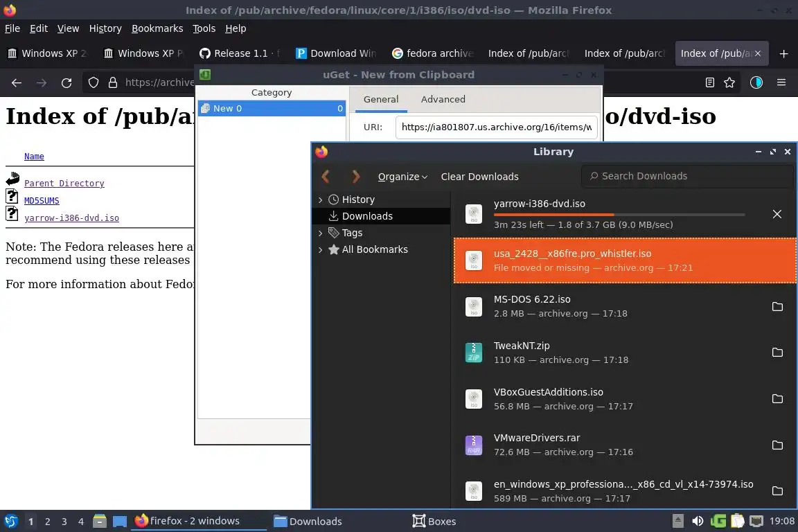The height and width of the screenshot is (532, 798).
Task: Close the active Index of /pub tab
Action: pos(758,53)
